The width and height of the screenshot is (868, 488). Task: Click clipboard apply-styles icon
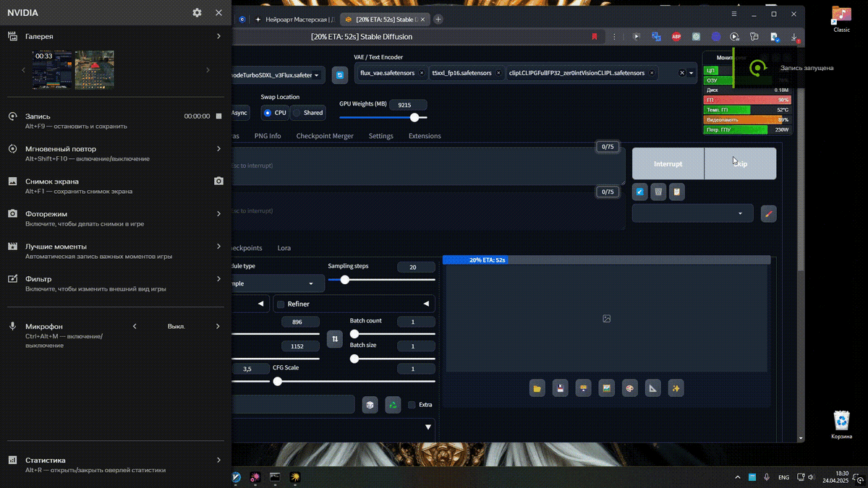coord(676,192)
